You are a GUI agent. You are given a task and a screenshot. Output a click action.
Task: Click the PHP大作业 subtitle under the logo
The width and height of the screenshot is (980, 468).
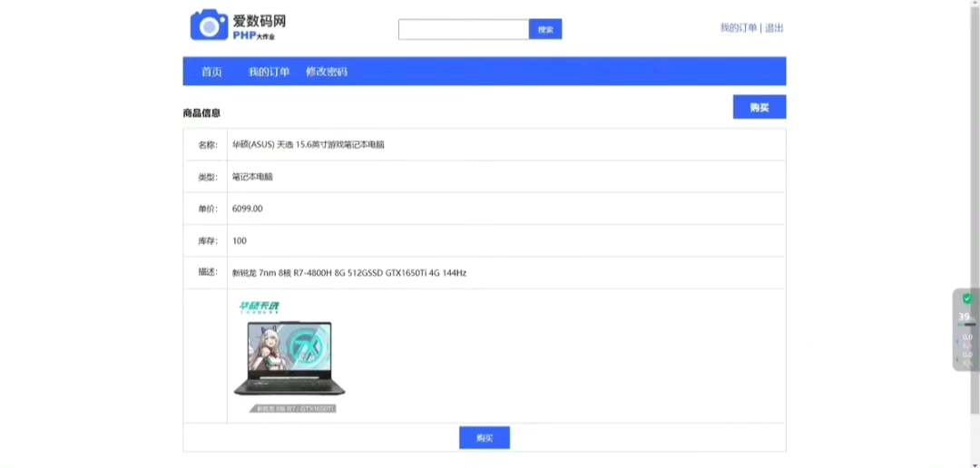[254, 35]
